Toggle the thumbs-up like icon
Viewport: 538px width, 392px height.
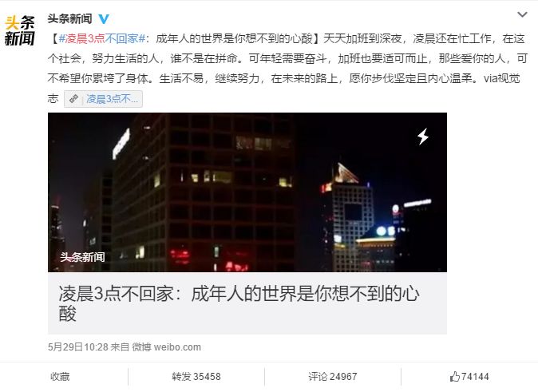455,377
